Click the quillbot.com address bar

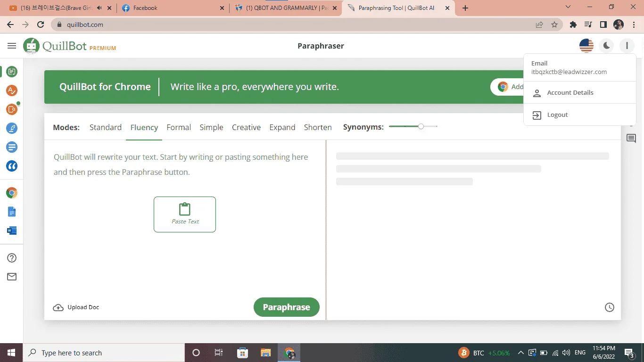292,25
